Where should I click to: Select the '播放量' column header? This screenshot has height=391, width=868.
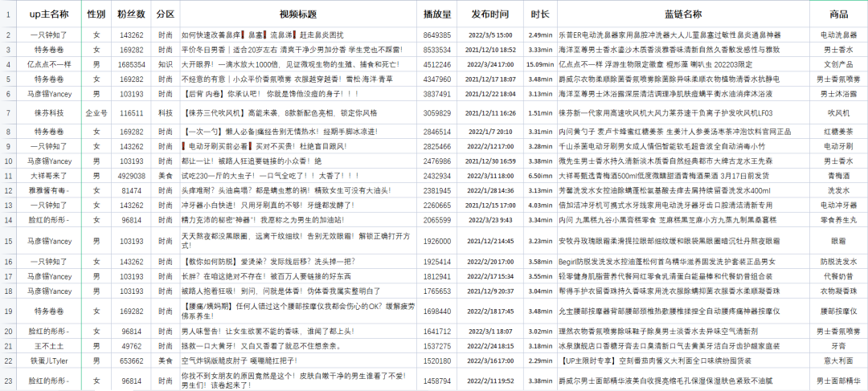[x=436, y=14]
